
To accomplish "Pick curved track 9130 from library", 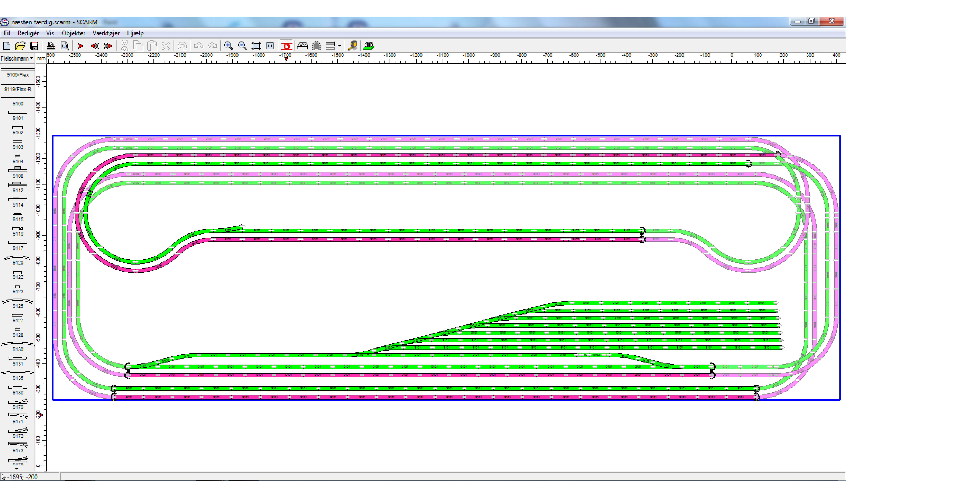I will coord(18,346).
